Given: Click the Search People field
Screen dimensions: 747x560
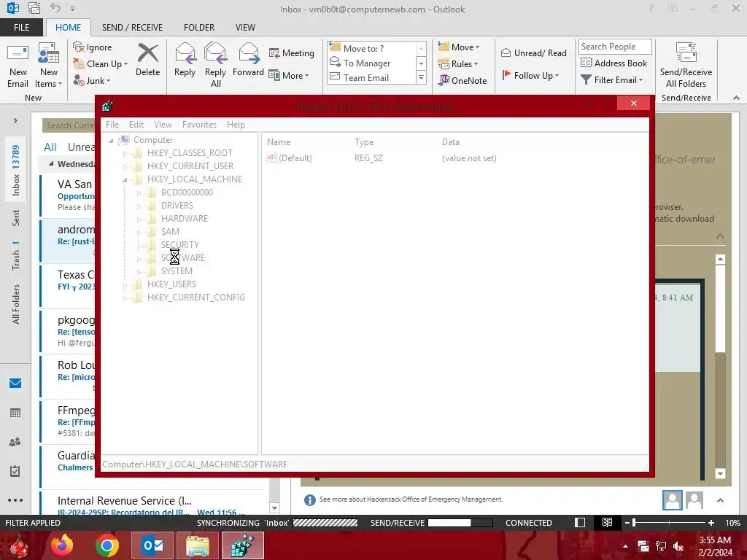Looking at the screenshot, I should 614,46.
